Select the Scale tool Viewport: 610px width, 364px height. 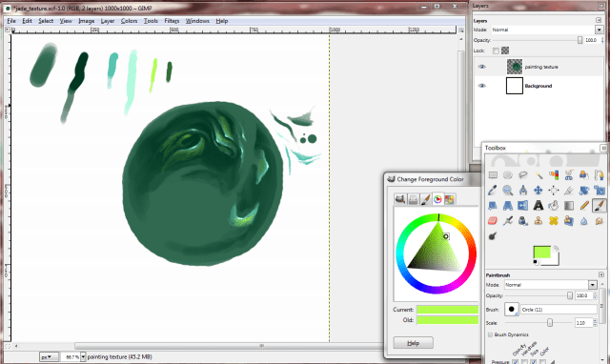tap(600, 191)
